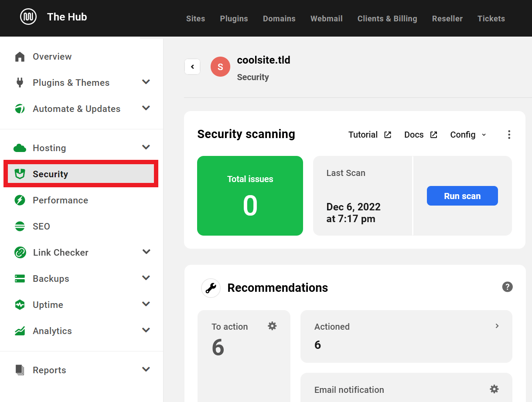The image size is (532, 402).
Task: Click the Recommendations wrench icon
Action: 211,288
